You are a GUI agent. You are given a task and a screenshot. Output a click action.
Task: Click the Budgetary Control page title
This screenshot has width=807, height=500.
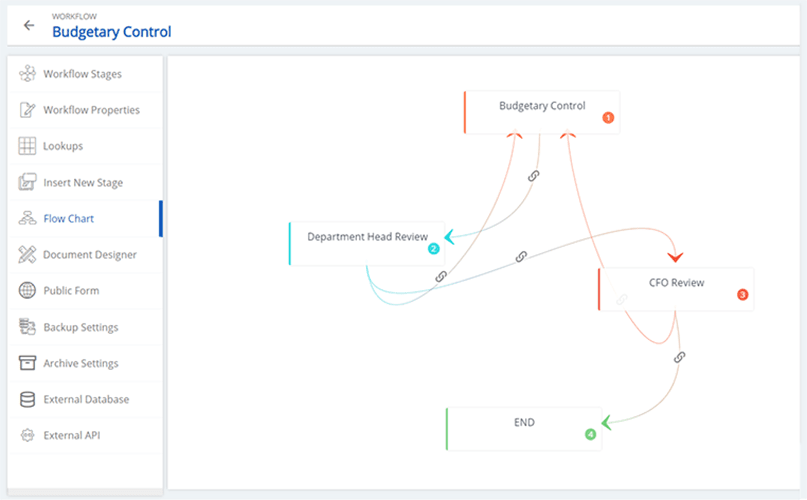click(x=111, y=32)
